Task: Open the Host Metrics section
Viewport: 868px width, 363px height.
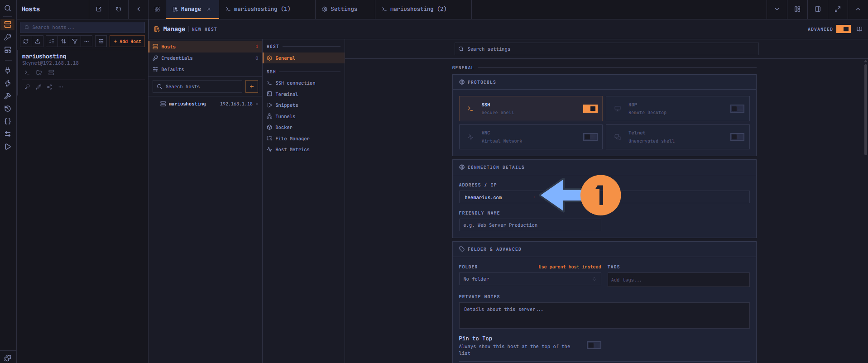Action: (304, 149)
